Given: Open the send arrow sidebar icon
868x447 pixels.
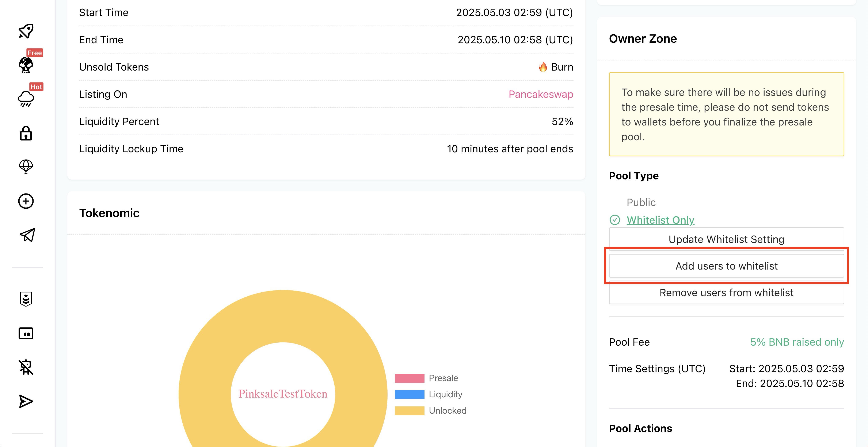Looking at the screenshot, I should (x=26, y=402).
